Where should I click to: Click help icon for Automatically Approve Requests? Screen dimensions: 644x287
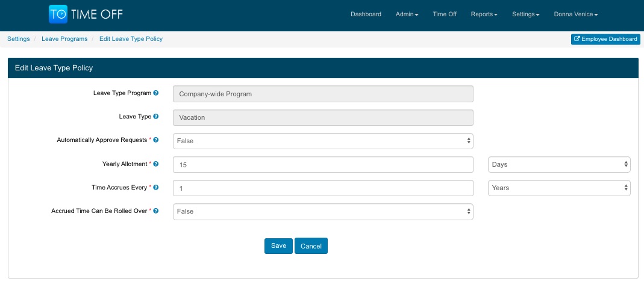[x=156, y=140]
